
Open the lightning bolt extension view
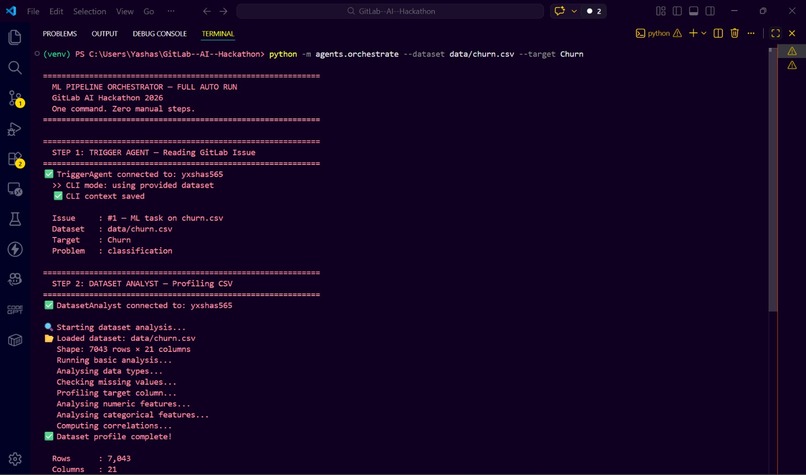pyautogui.click(x=15, y=249)
